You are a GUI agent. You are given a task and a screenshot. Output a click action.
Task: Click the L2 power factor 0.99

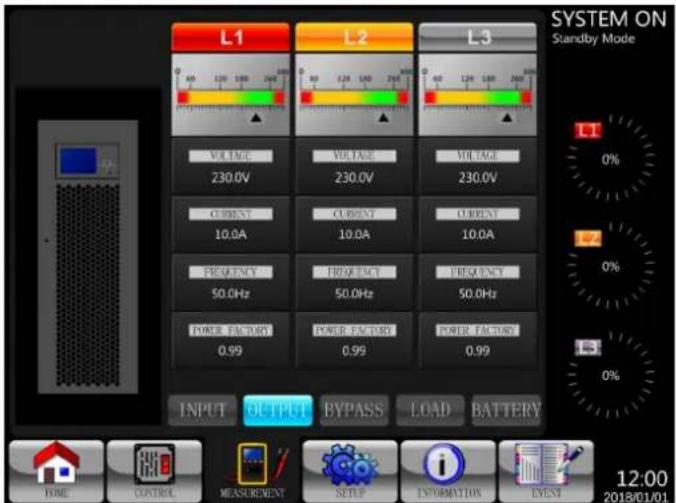(x=354, y=351)
